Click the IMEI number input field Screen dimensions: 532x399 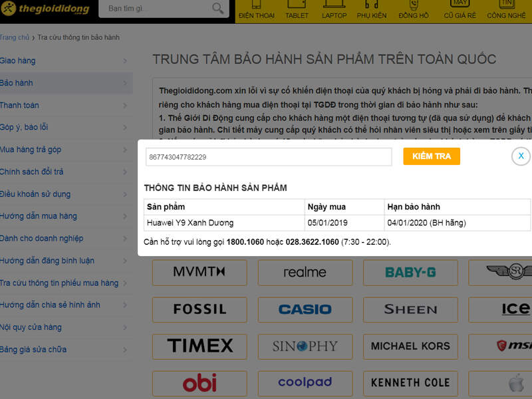[269, 157]
